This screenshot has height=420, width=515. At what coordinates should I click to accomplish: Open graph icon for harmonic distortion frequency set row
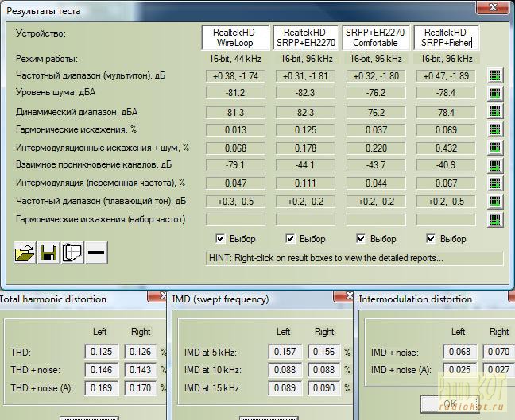494,219
